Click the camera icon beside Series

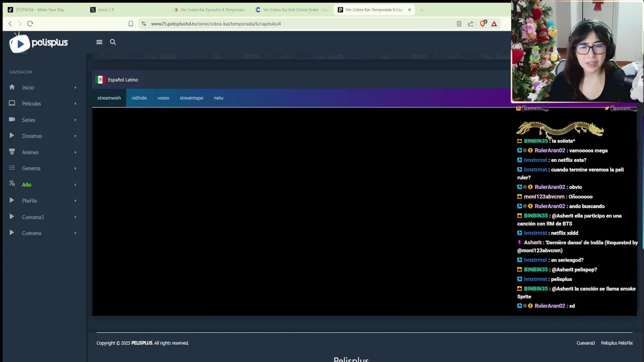coord(12,120)
